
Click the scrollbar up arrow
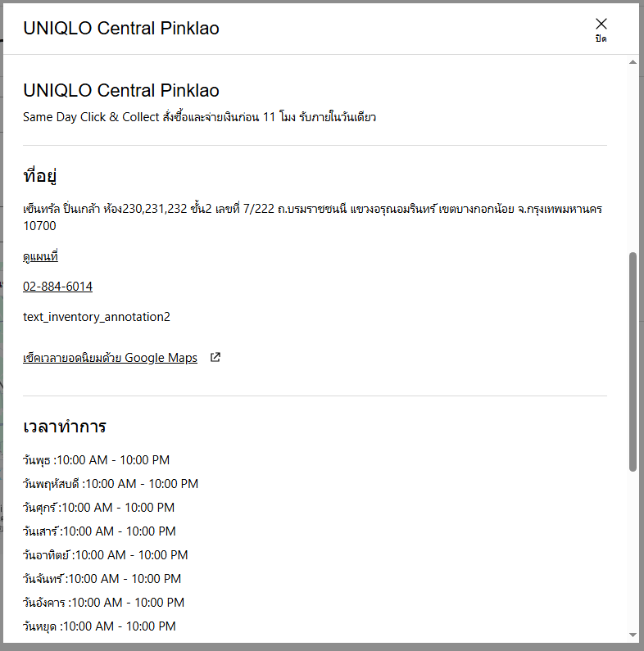point(633,63)
